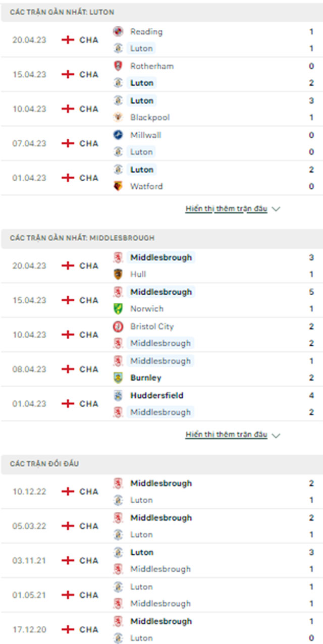Image resolution: width=323 pixels, height=644 pixels.
Task: Click the Hull club crest icon
Action: coord(118,274)
